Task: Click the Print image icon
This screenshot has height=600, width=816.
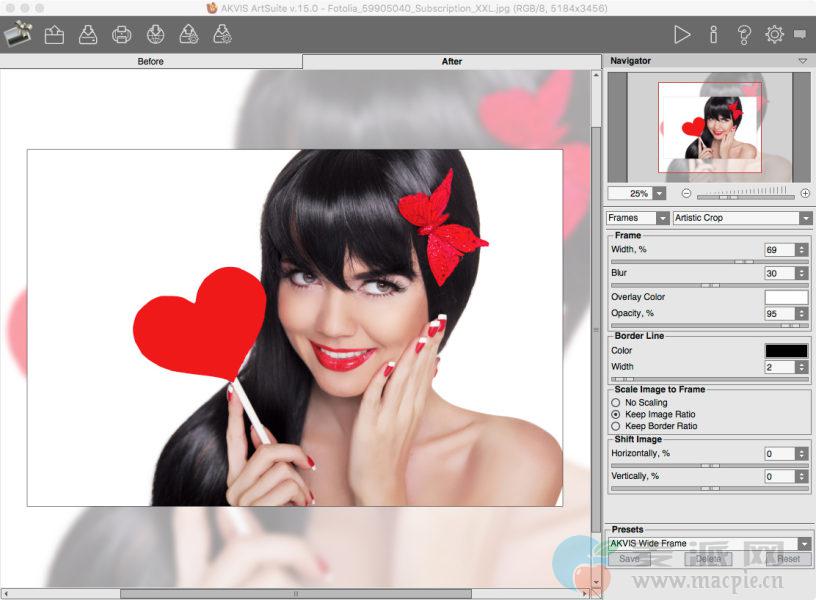Action: point(121,36)
